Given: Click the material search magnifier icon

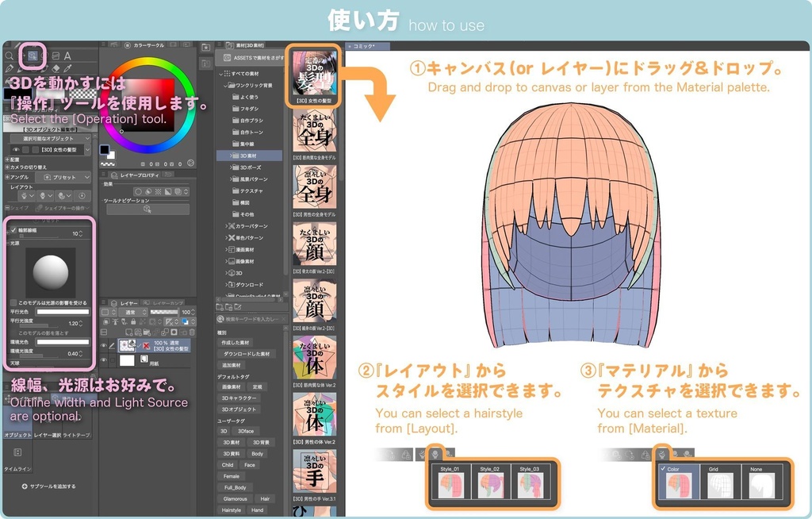Looking at the screenshot, I should tap(220, 319).
